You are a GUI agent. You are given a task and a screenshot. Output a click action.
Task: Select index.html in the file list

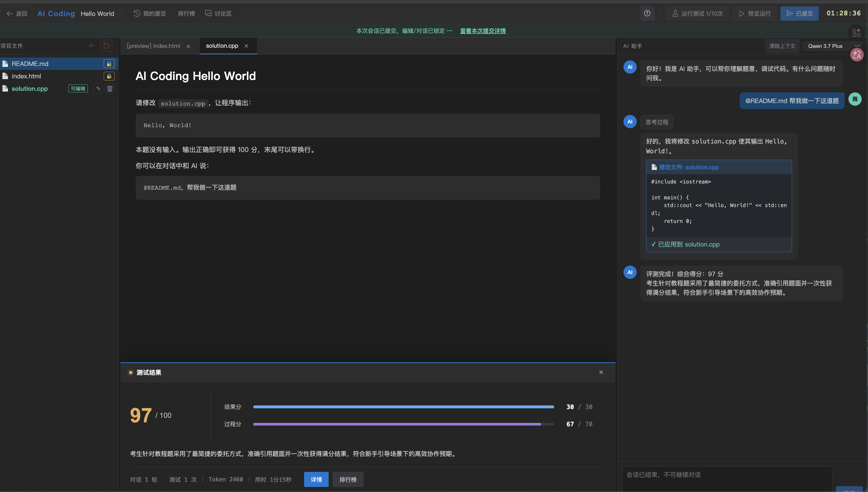pyautogui.click(x=59, y=76)
